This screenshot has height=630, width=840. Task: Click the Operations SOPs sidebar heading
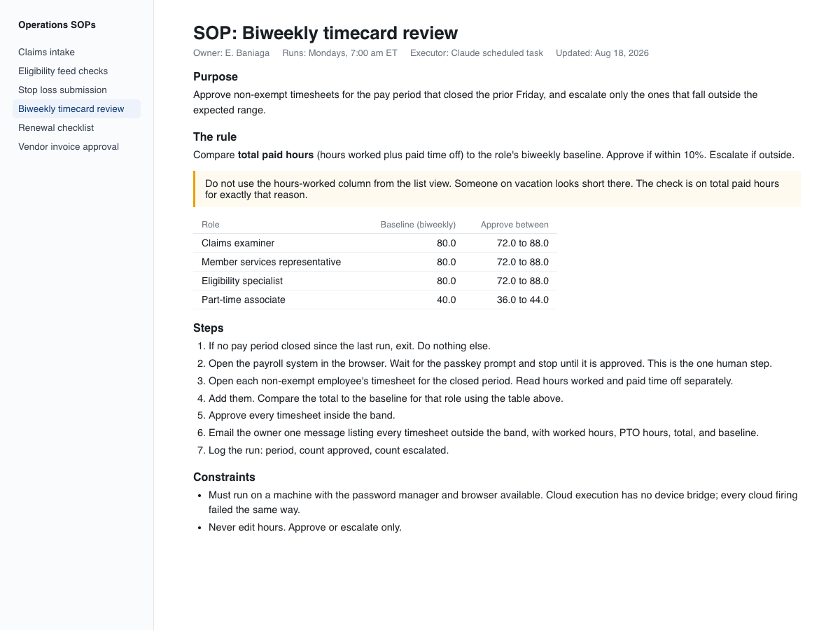(x=57, y=25)
